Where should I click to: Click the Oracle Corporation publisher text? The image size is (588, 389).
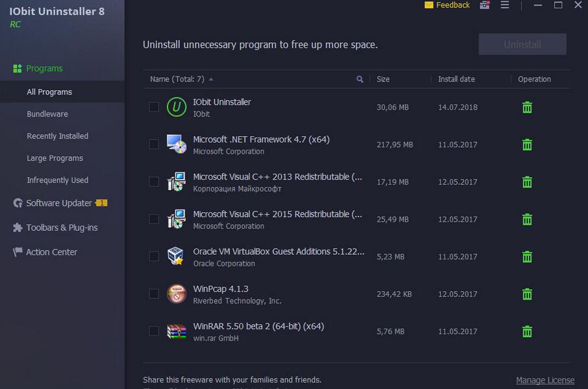[224, 263]
